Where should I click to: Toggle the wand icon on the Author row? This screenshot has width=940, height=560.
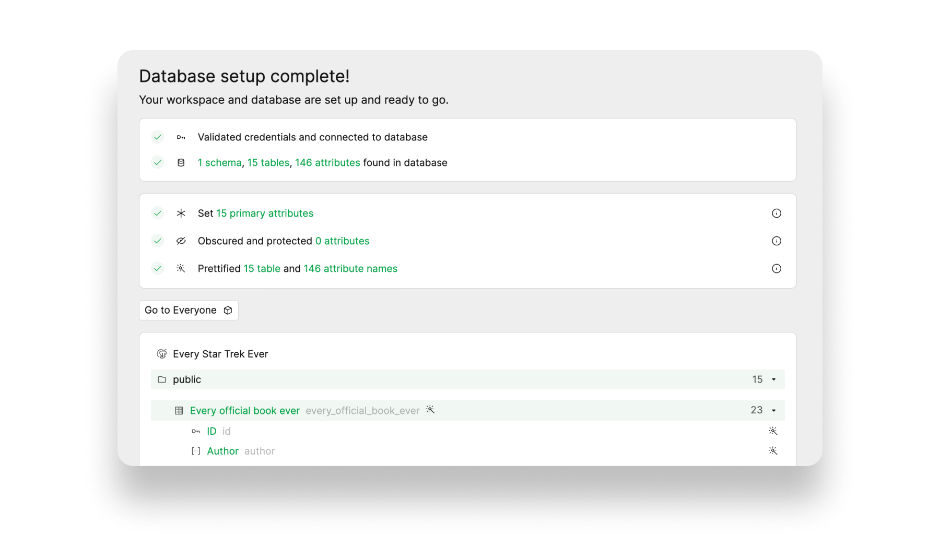pyautogui.click(x=773, y=450)
